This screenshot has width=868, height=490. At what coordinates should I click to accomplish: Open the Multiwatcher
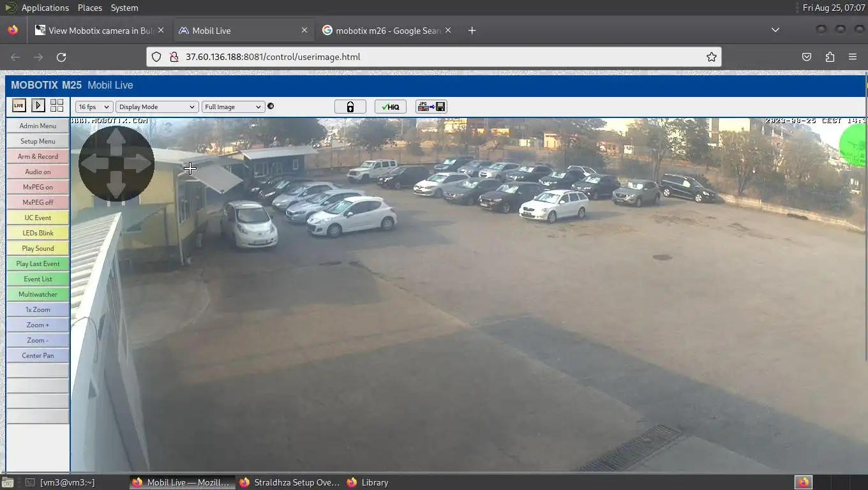coord(38,294)
